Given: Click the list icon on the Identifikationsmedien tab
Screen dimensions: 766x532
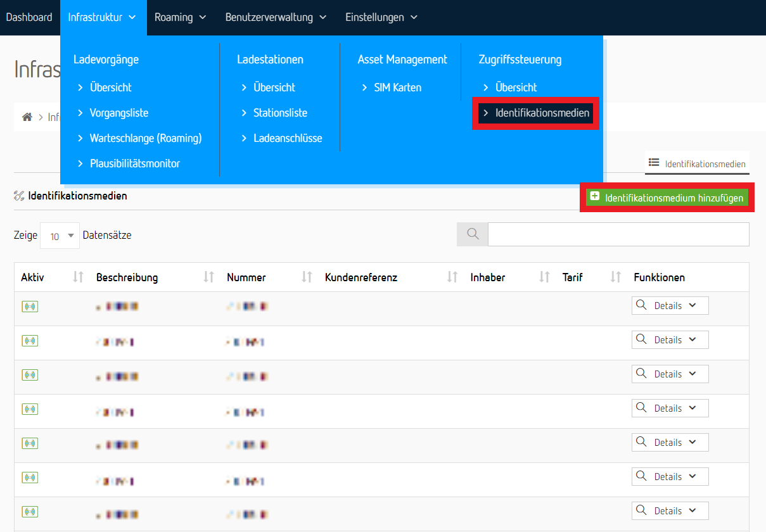Looking at the screenshot, I should [x=653, y=162].
